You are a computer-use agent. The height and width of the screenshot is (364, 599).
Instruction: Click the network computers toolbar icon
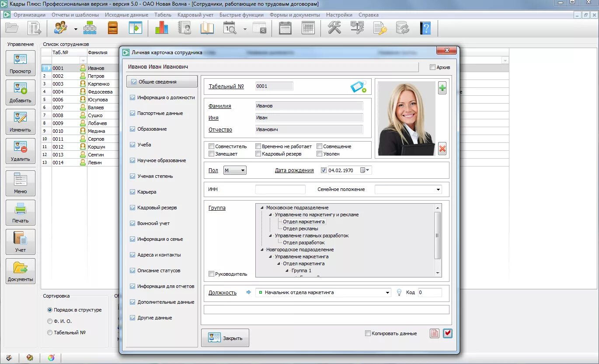(357, 28)
